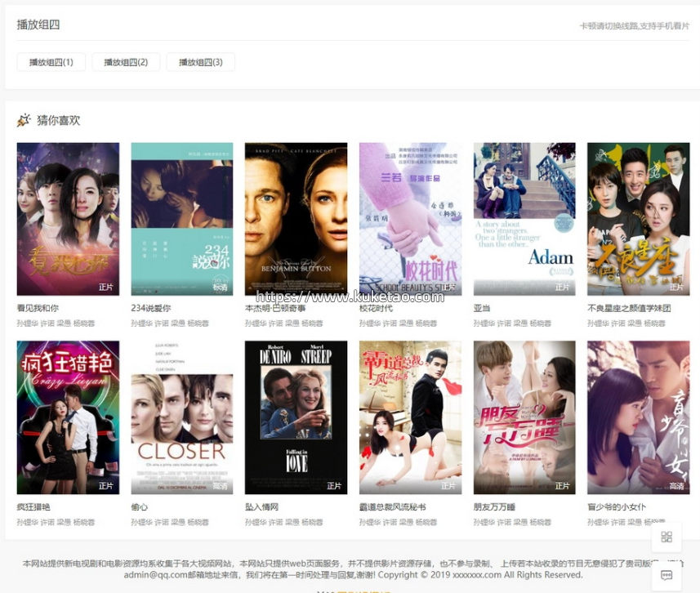Open the 疯狂猎艳 movie poster
The image size is (700, 593).
pyautogui.click(x=68, y=417)
